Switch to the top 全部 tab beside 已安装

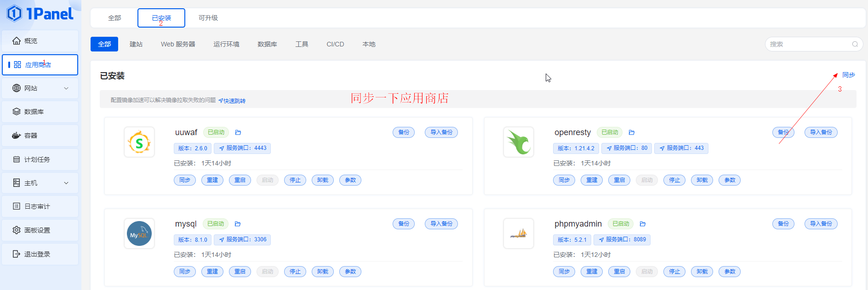tap(114, 18)
